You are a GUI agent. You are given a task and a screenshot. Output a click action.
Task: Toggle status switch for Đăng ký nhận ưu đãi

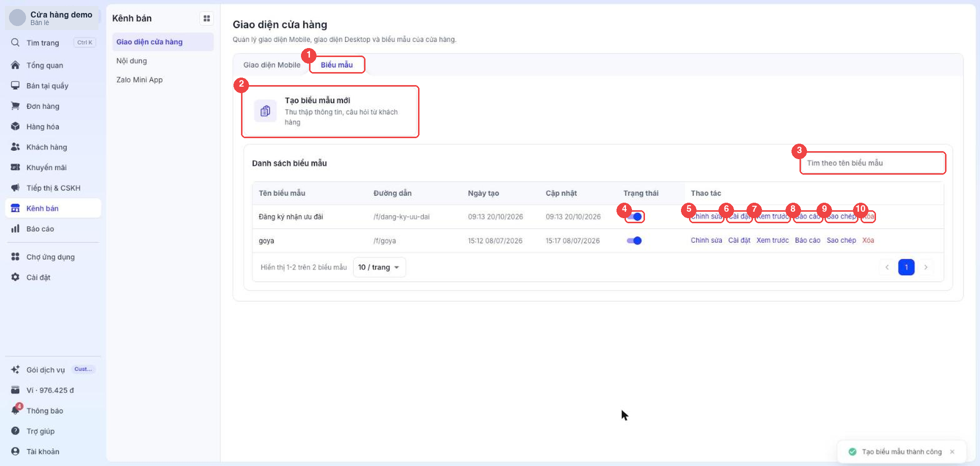634,217
